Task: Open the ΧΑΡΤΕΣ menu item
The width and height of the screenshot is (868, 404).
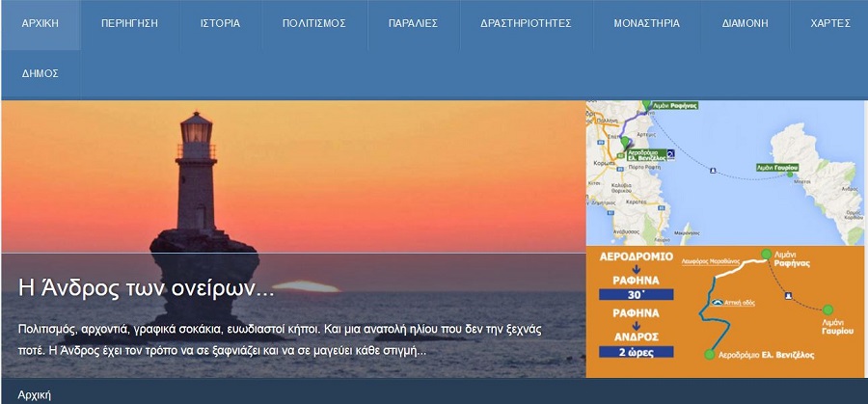Action: (x=829, y=24)
